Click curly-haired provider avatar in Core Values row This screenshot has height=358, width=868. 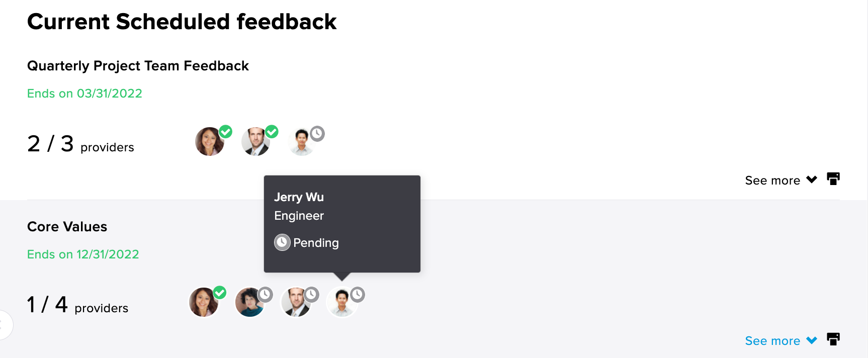pyautogui.click(x=250, y=302)
